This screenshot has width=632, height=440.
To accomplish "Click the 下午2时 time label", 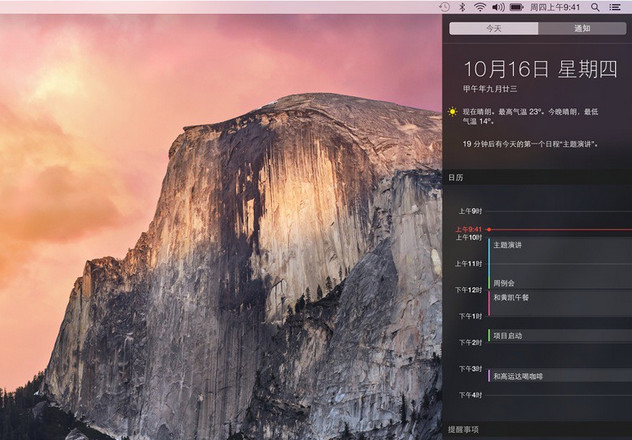I will tap(470, 342).
